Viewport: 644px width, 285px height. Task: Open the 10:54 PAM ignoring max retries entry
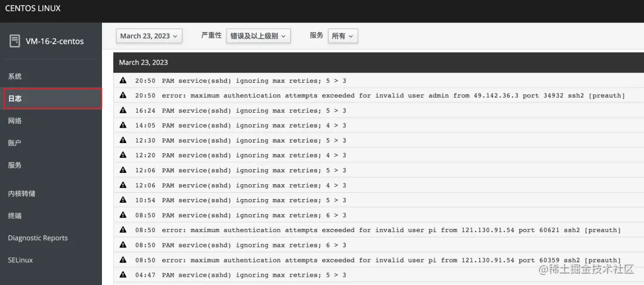[379, 200]
